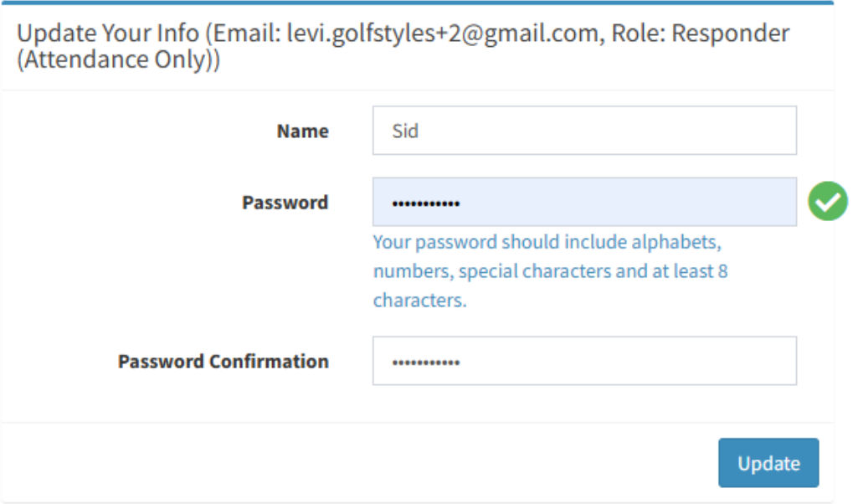Click the green password valid checkmark icon

(x=827, y=202)
